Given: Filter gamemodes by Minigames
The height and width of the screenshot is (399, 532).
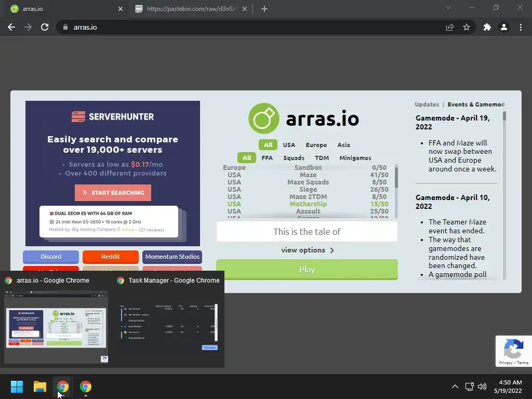Looking at the screenshot, I should pos(355,158).
